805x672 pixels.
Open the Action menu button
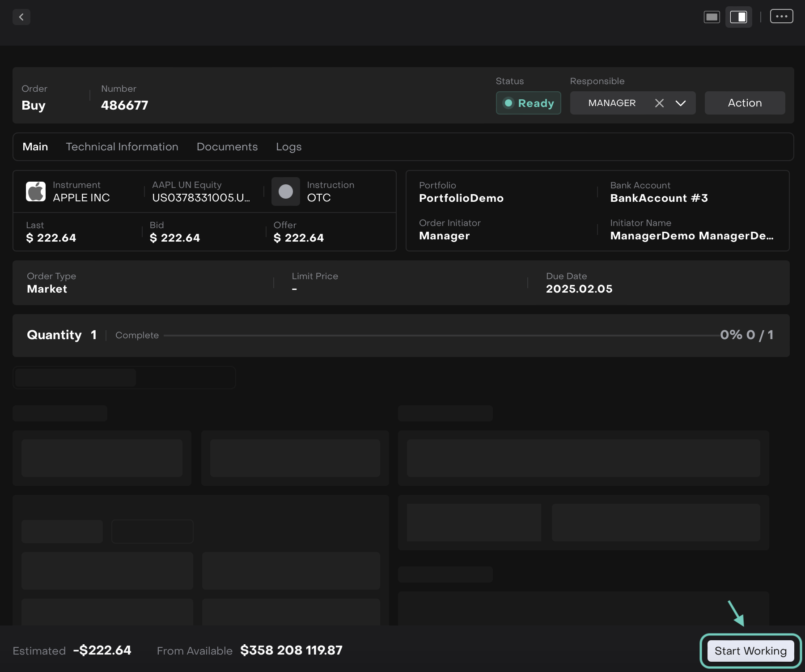point(745,103)
